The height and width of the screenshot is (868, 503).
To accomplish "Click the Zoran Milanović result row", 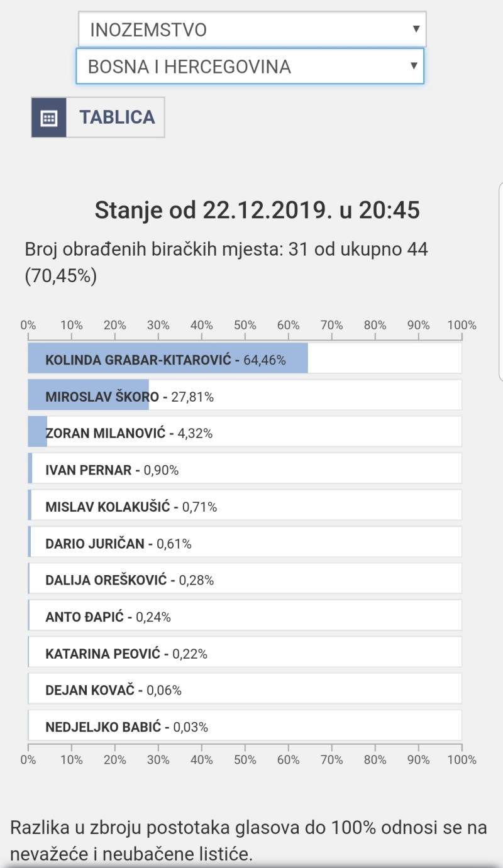I will [x=245, y=432].
